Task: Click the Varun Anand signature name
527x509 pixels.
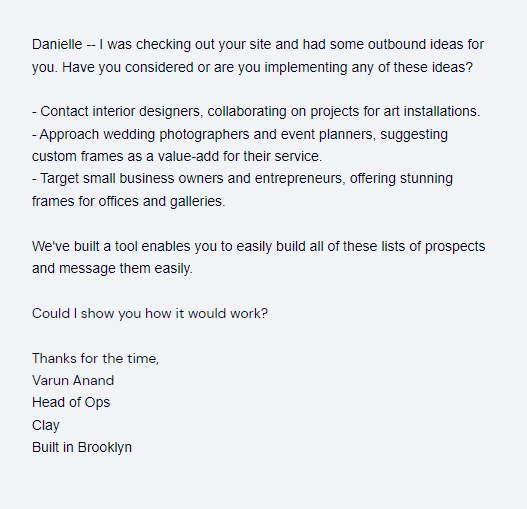Action: point(73,381)
